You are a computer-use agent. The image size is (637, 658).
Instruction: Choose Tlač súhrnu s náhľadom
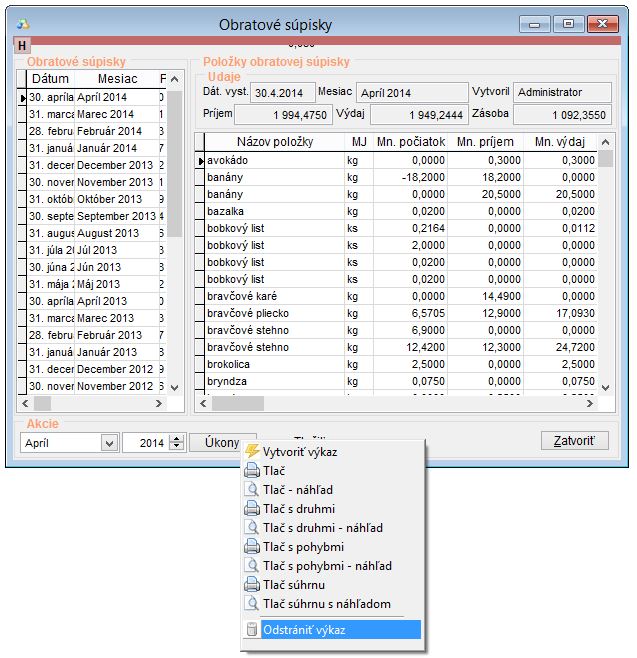pyautogui.click(x=326, y=604)
